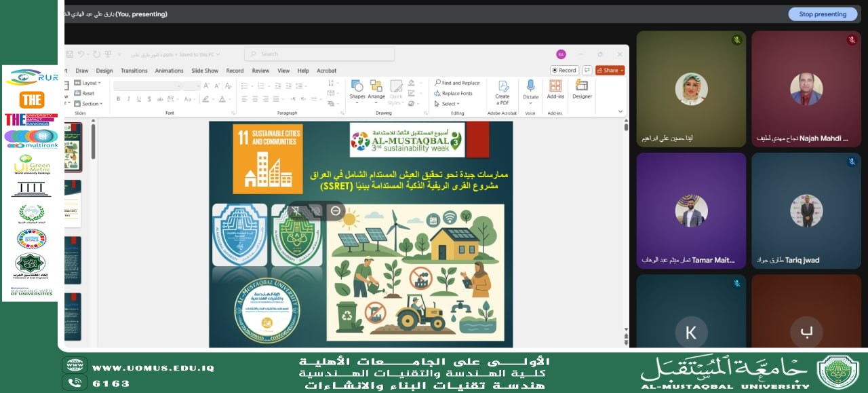The image size is (868, 393).
Task: Pick the text highlight color
Action: coord(205,98)
